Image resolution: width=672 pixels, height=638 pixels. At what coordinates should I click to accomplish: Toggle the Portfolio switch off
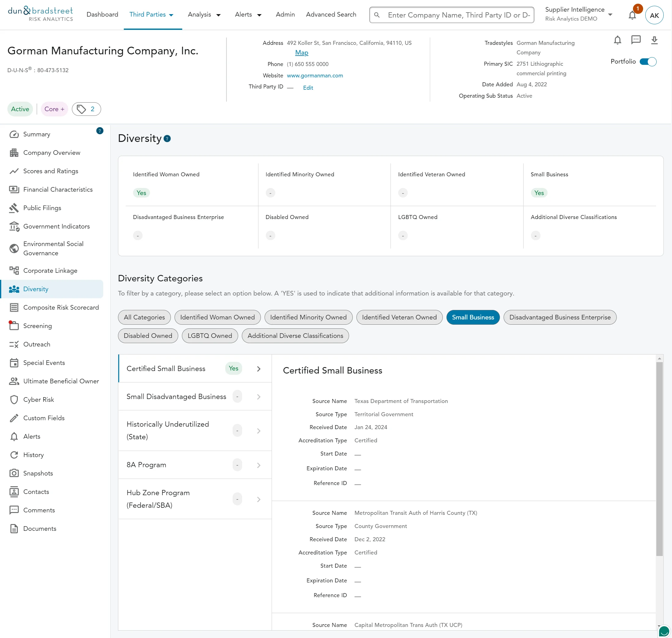click(648, 61)
